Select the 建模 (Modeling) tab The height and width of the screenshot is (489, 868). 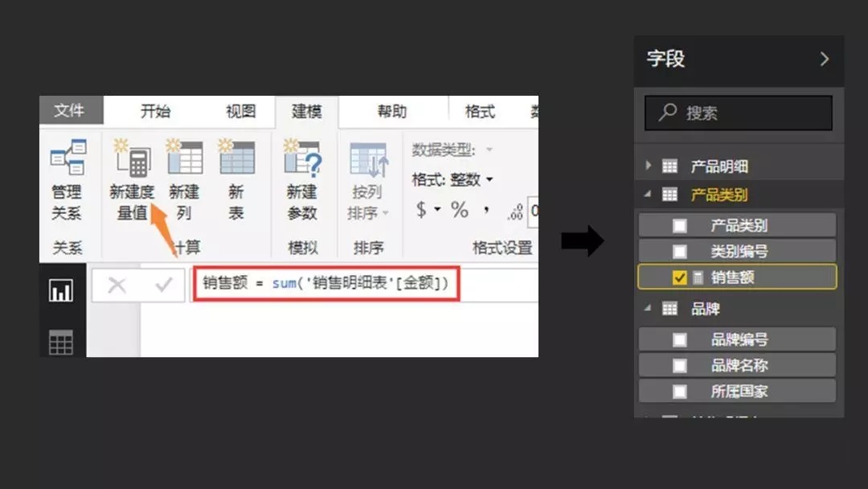coord(307,111)
